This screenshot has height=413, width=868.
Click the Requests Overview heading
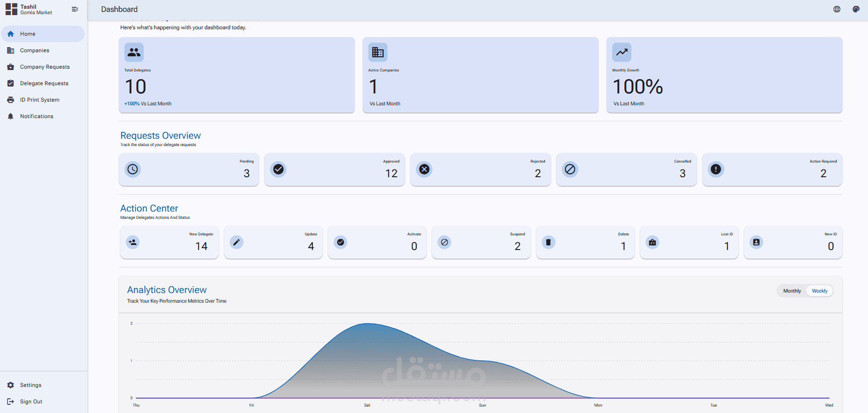[161, 136]
